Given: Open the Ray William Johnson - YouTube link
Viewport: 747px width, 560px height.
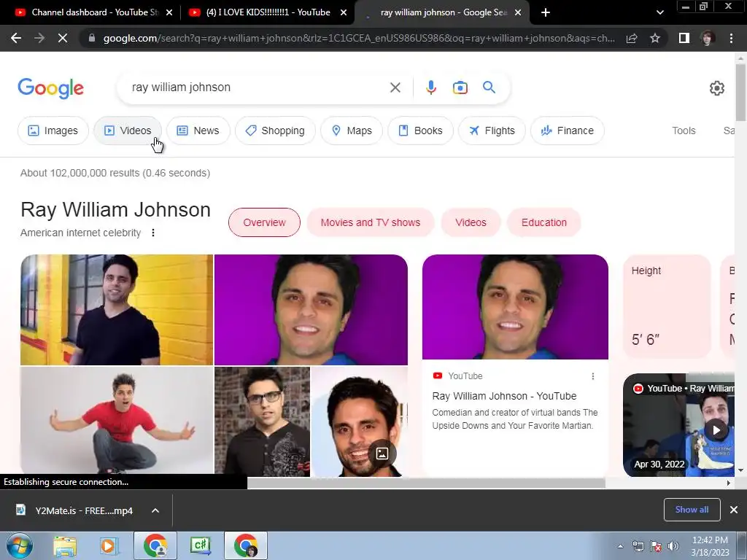Looking at the screenshot, I should pos(504,396).
